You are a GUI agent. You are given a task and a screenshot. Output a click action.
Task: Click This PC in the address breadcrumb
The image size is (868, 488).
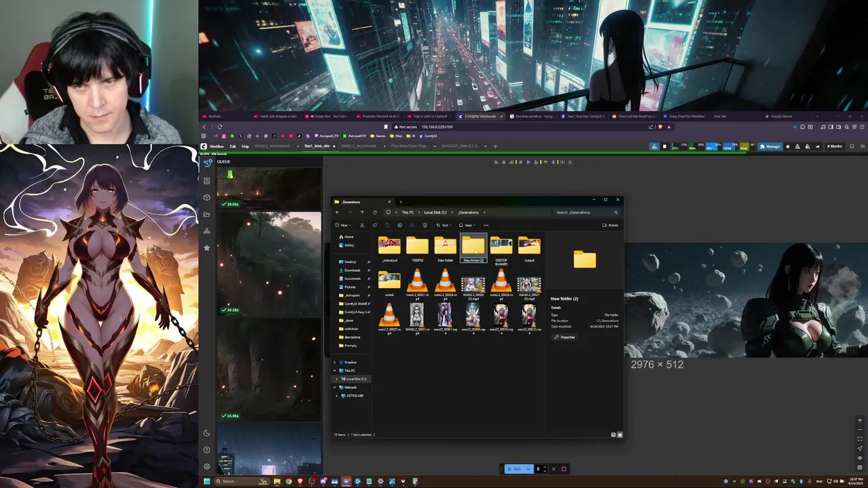click(x=408, y=212)
